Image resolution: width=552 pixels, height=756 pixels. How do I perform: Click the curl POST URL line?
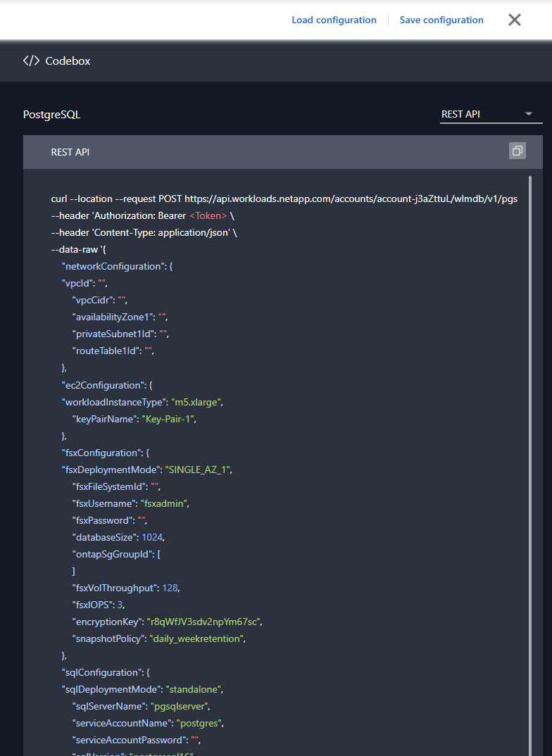click(284, 199)
